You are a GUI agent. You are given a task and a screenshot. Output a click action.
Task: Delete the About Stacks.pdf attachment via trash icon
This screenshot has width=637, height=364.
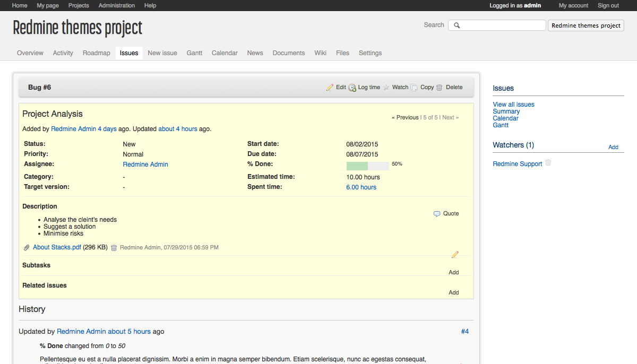click(x=114, y=248)
